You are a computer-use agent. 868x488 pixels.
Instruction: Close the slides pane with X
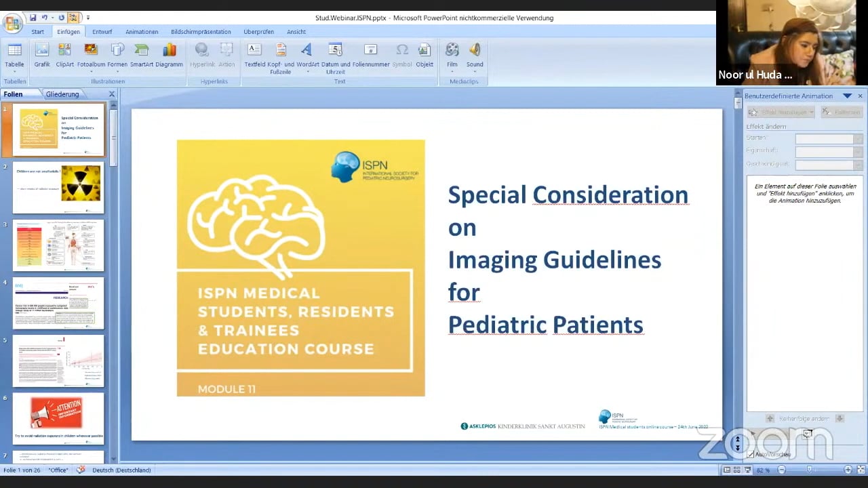click(x=112, y=94)
